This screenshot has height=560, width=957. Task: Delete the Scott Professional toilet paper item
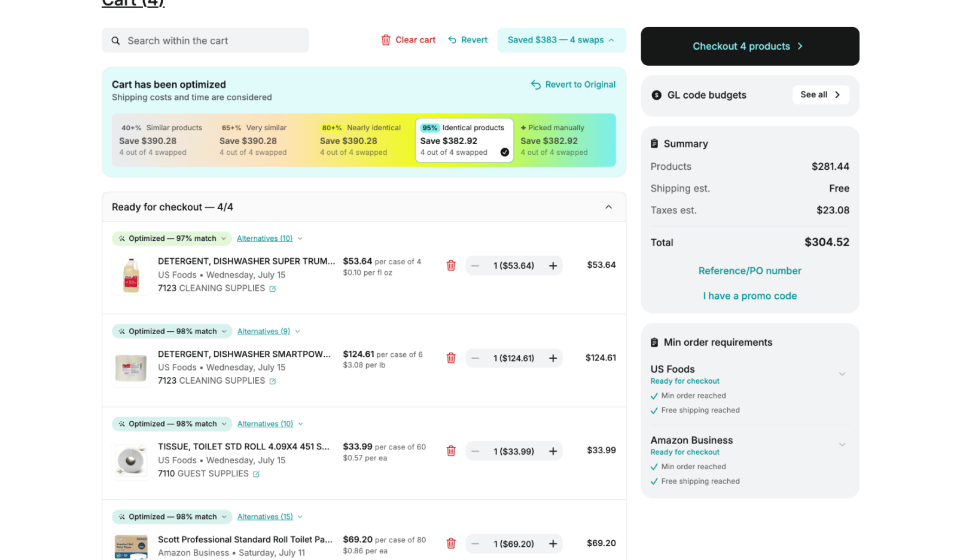451,543
